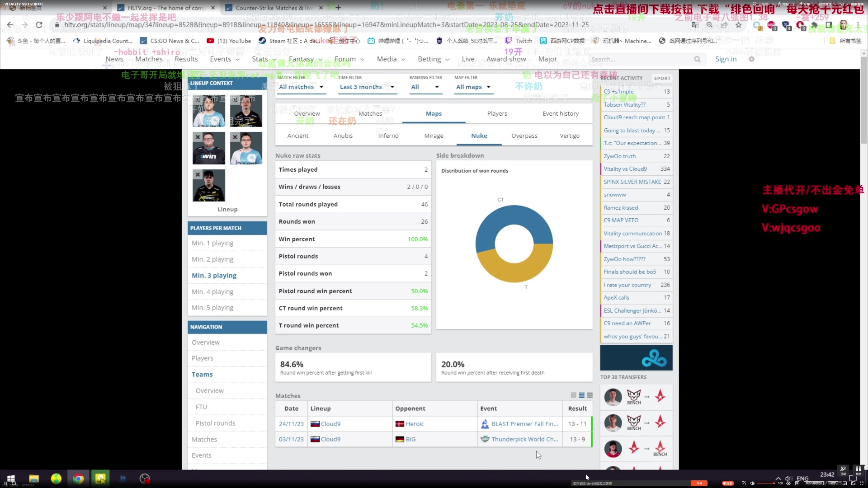This screenshot has height=488, width=868.
Task: Open Chrome from the taskbar
Action: click(78, 479)
